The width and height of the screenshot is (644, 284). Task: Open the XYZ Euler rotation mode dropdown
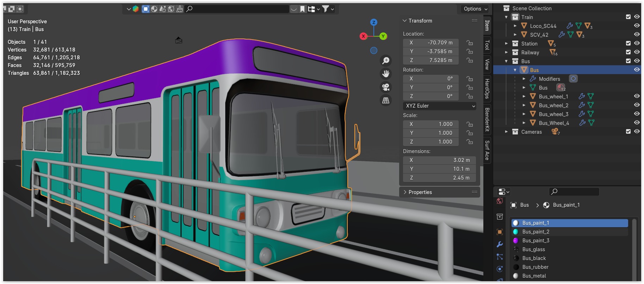[440, 106]
